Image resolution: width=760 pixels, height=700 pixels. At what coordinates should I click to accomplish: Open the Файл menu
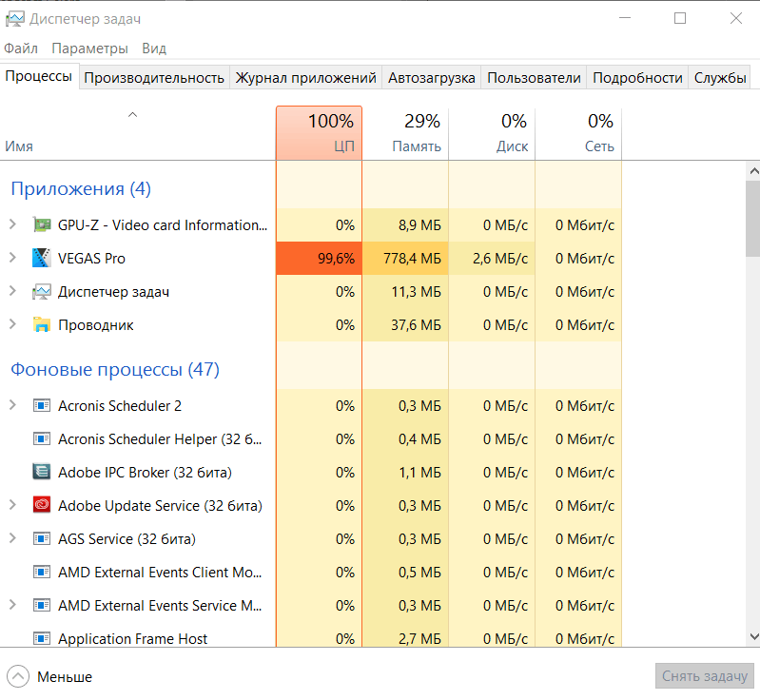pos(21,49)
